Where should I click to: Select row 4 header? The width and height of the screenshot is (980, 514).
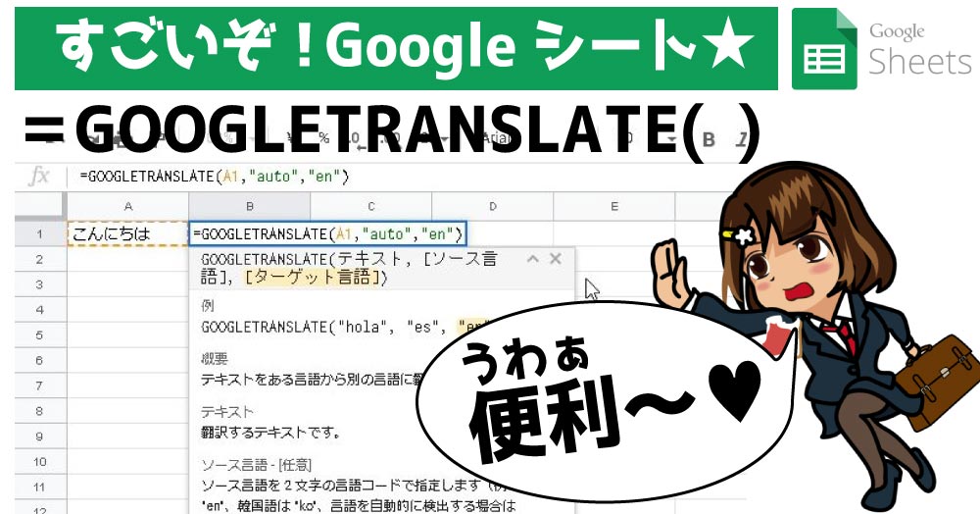pos(40,310)
